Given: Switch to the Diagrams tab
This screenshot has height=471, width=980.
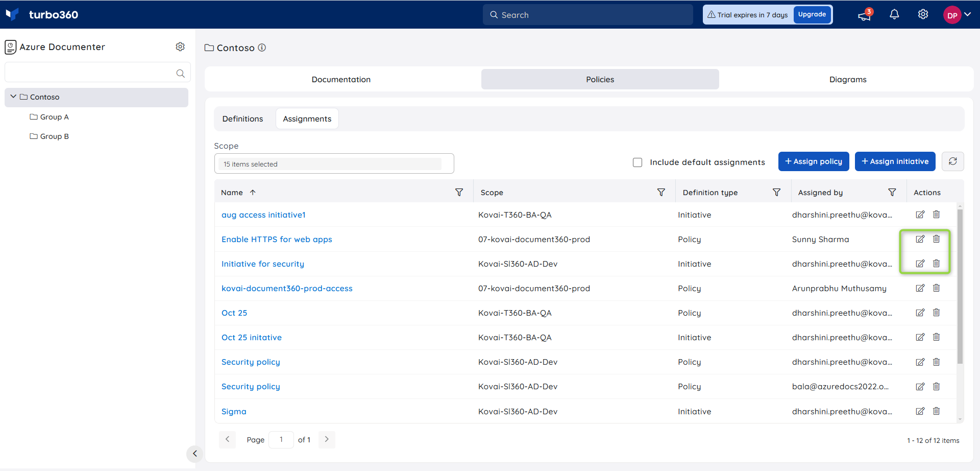Looking at the screenshot, I should [x=848, y=79].
